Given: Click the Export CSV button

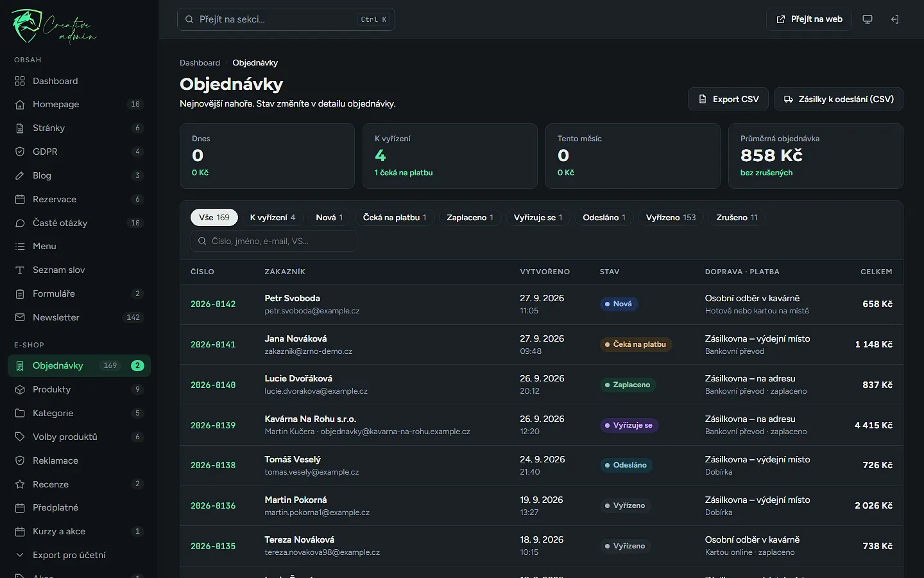Looking at the screenshot, I should click(x=728, y=99).
